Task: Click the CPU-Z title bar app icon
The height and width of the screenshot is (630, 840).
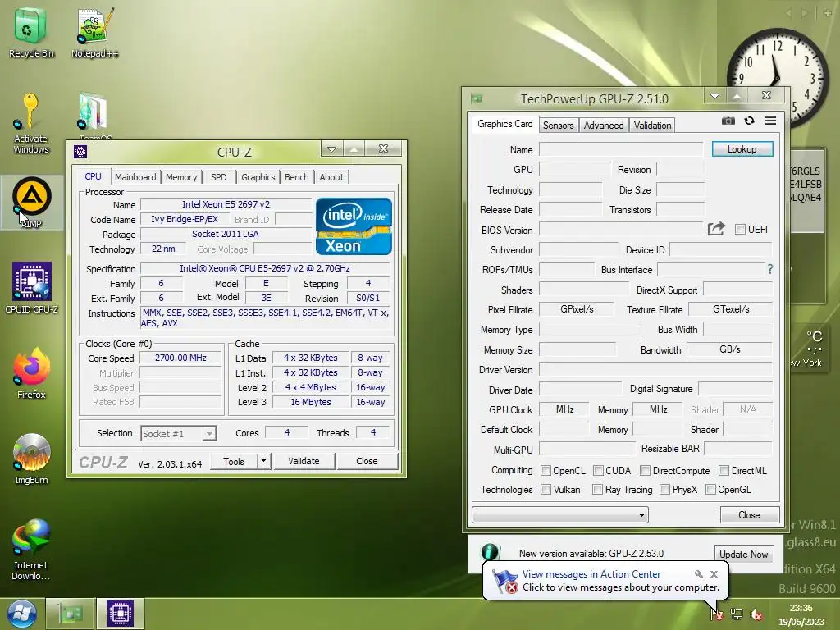Action: [80, 152]
